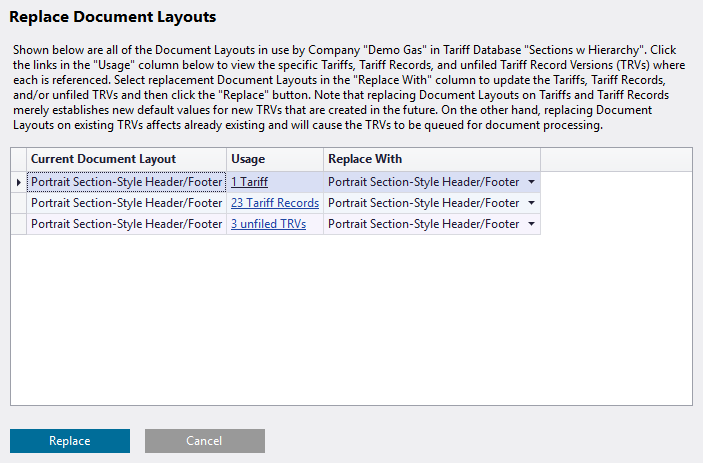Click the empty area of the grid

[352, 319]
